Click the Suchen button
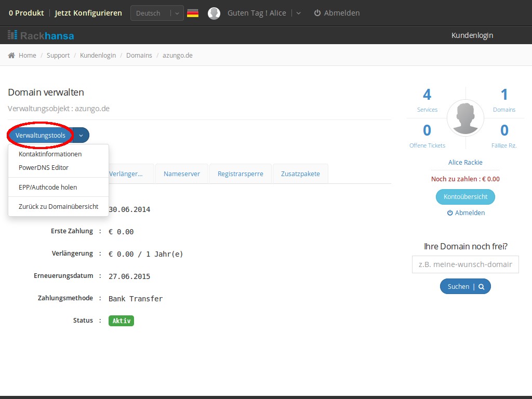The width and height of the screenshot is (532, 399). click(x=465, y=287)
